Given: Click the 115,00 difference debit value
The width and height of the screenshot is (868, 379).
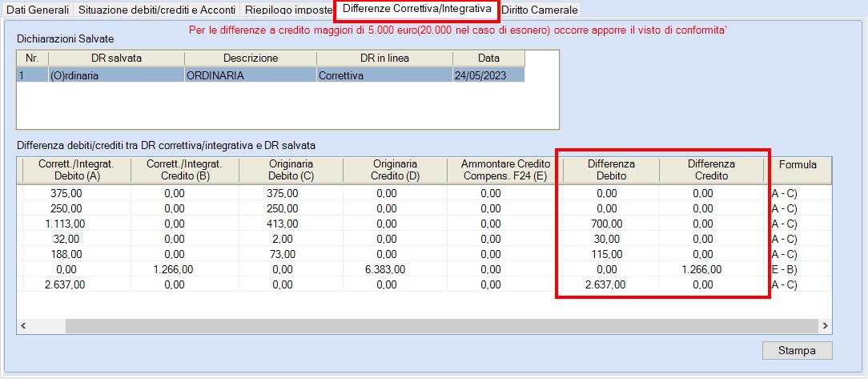Looking at the screenshot, I should point(607,254).
